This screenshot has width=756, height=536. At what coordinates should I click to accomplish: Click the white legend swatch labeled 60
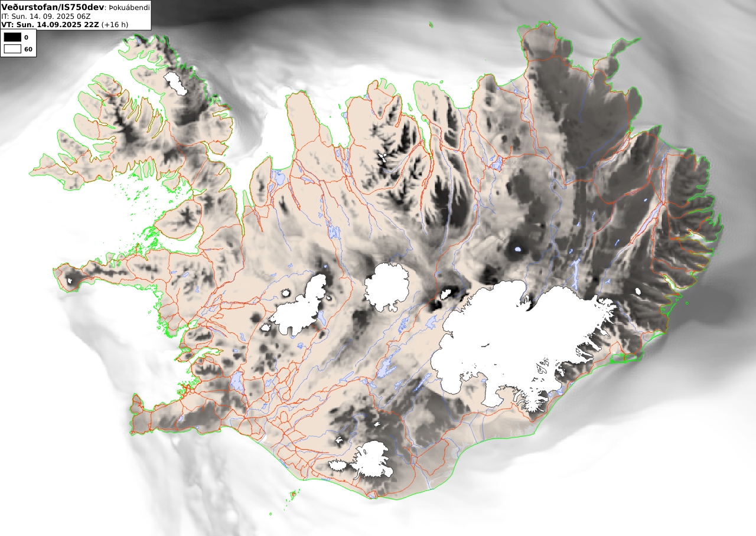coord(12,49)
